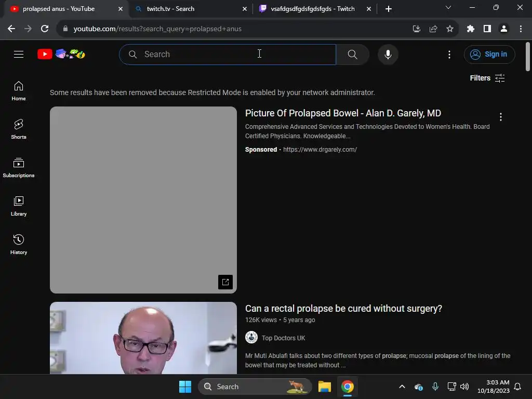Start voice search with microphone
The height and width of the screenshot is (399, 532).
tap(388, 54)
